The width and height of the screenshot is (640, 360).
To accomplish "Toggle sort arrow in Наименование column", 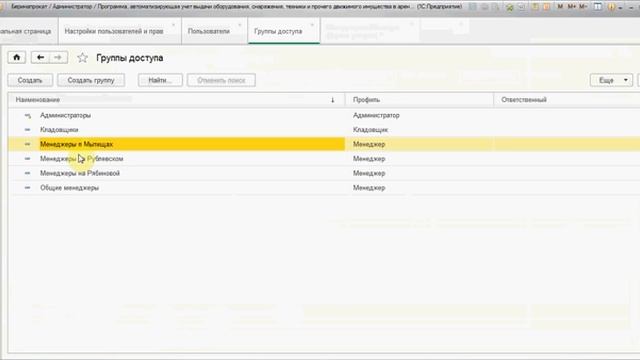I will point(333,100).
